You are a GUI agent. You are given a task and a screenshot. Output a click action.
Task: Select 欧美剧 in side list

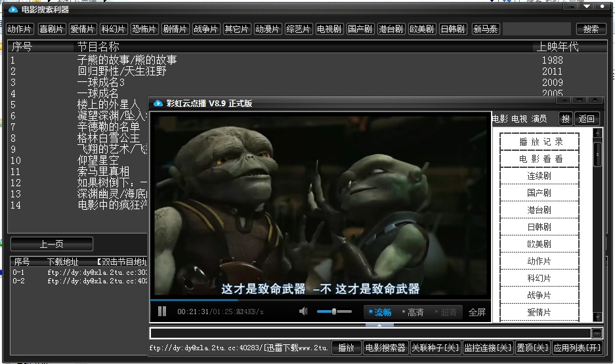(x=540, y=244)
